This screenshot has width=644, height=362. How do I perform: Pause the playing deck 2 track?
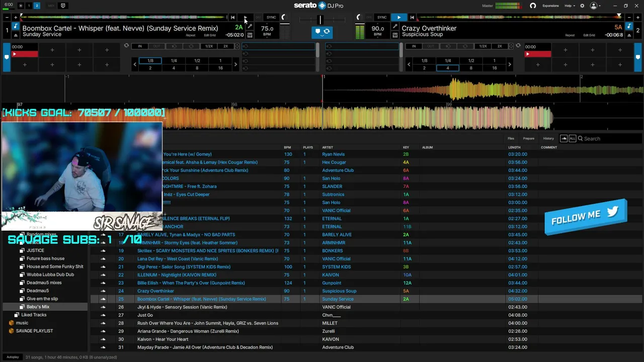pyautogui.click(x=398, y=17)
